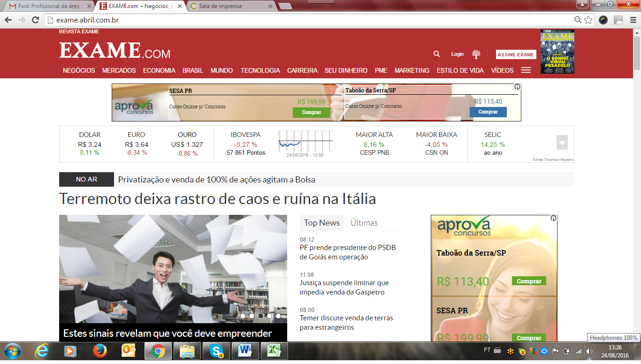Image resolution: width=641 pixels, height=364 pixels.
Task: Open Outlook from the taskbar
Action: (129, 351)
